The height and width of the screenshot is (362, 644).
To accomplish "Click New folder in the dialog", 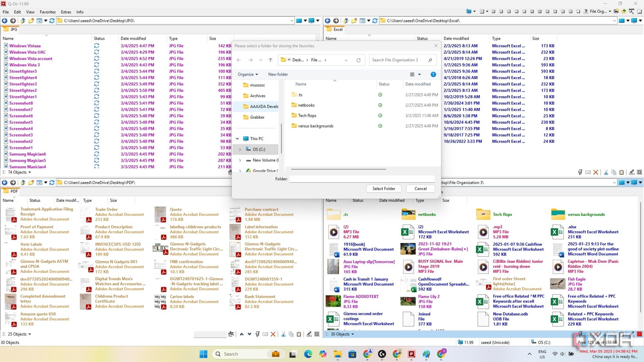I will point(278,74).
